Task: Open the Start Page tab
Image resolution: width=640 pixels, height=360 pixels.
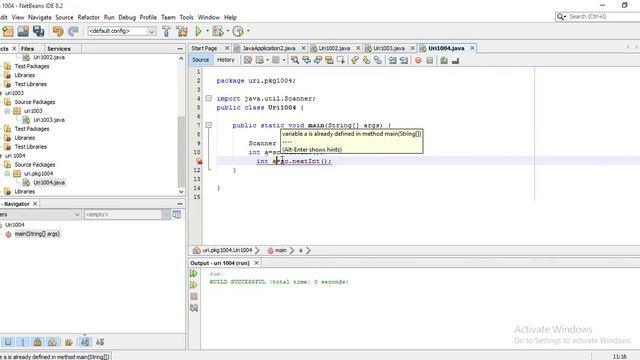Action: coord(204,48)
